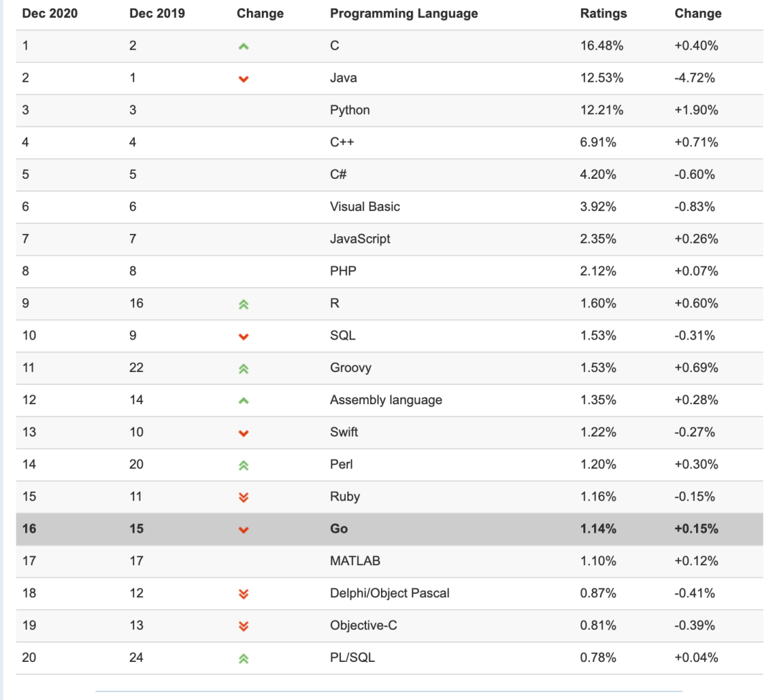Click the double green arrow beside R
The height and width of the screenshot is (700, 775).
coord(243,304)
